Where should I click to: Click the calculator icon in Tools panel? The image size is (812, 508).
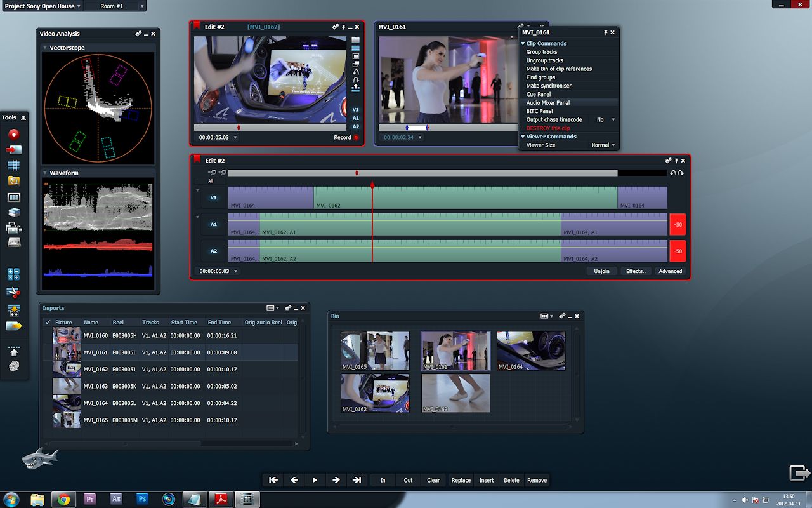click(x=13, y=274)
